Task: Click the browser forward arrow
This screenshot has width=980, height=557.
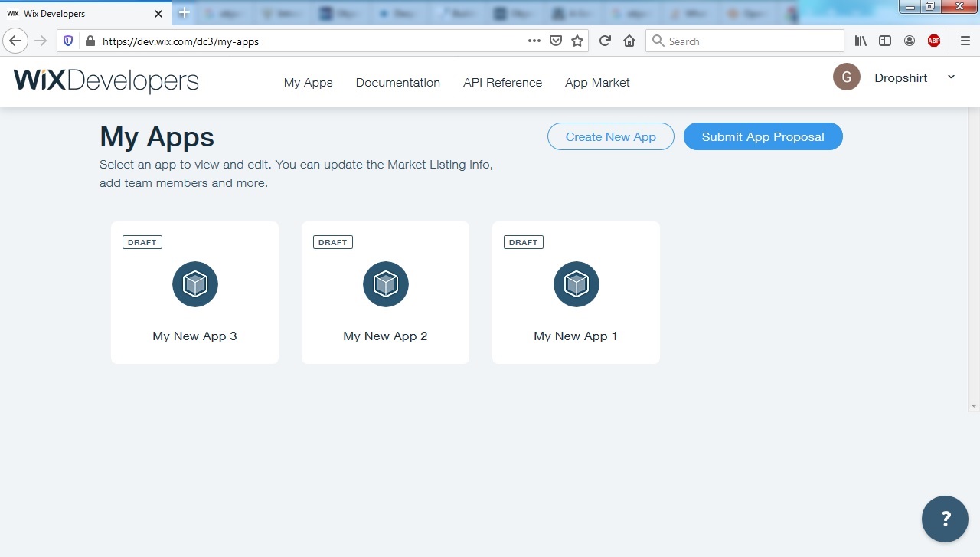Action: click(41, 41)
